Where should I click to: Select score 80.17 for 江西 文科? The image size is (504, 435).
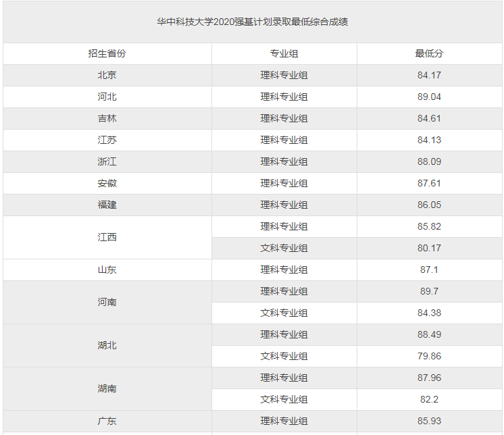429,248
